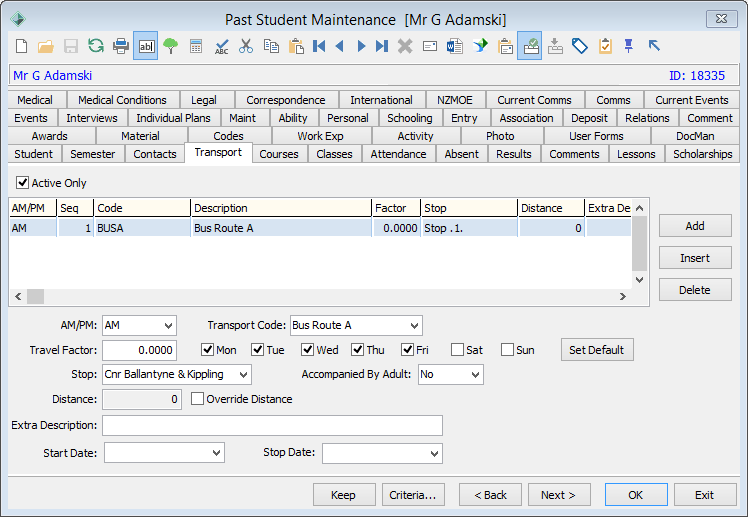Click the Delete button
748x517 pixels.
695,290
